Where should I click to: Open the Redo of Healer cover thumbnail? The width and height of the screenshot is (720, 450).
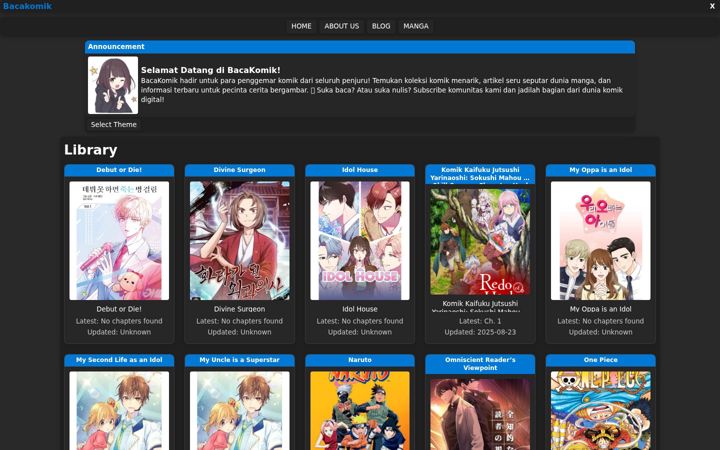point(480,242)
